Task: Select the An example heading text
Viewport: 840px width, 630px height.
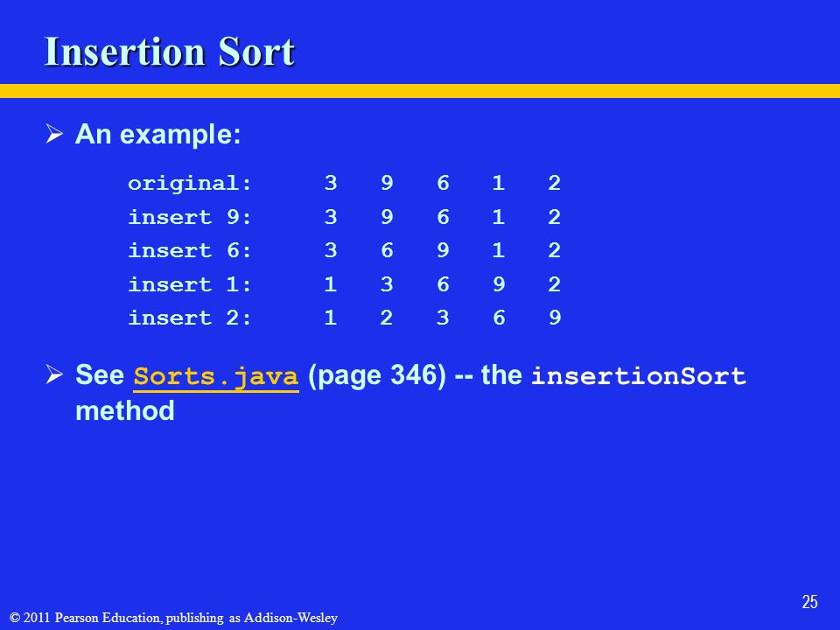Action: coord(158,134)
